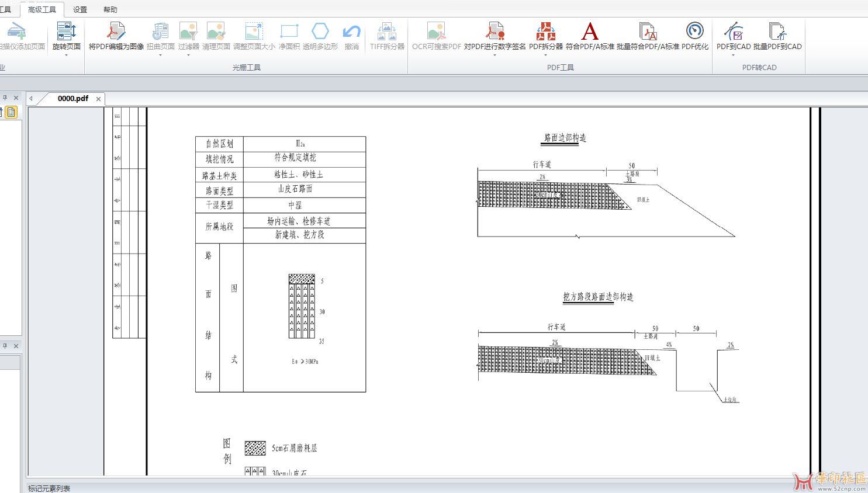Pin the upper left side panel
868x493 pixels.
point(5,98)
